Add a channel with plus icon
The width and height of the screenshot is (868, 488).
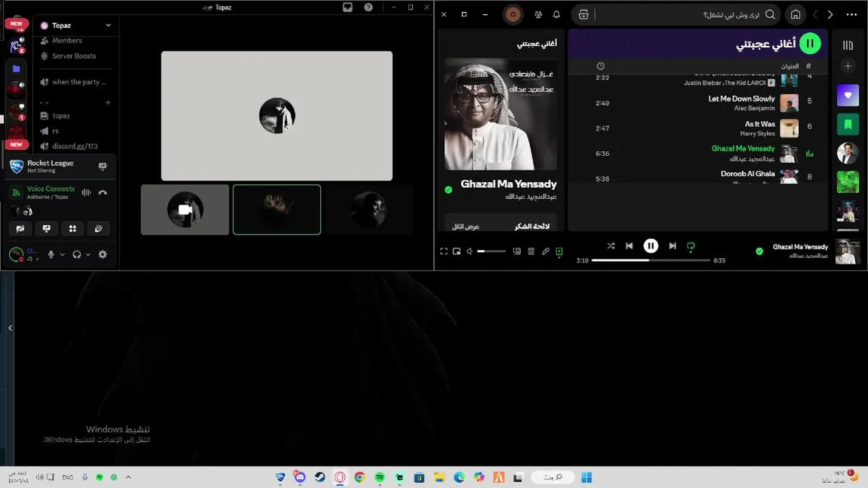(x=108, y=102)
